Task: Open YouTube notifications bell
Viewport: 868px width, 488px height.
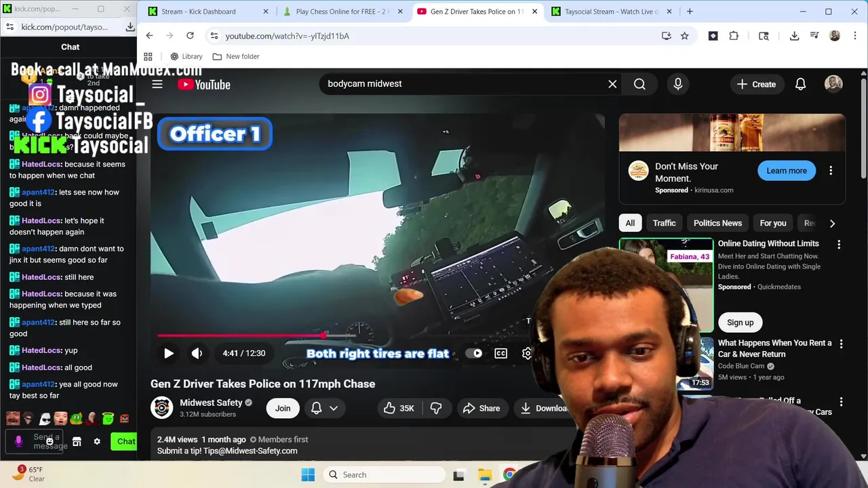Action: pos(800,84)
